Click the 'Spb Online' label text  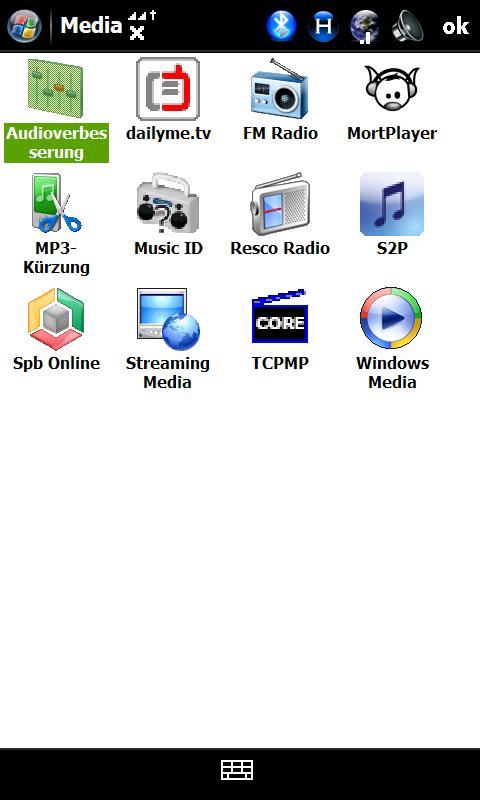point(56,363)
